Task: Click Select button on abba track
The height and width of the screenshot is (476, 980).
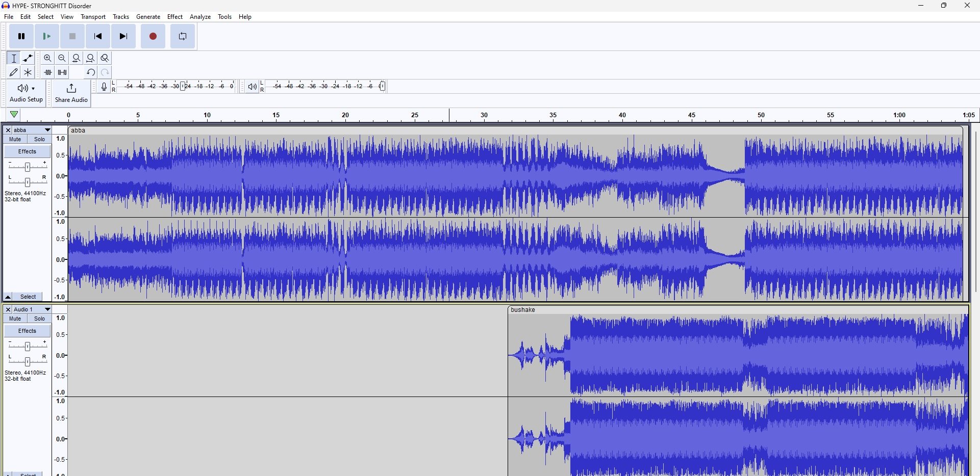Action: coord(29,297)
